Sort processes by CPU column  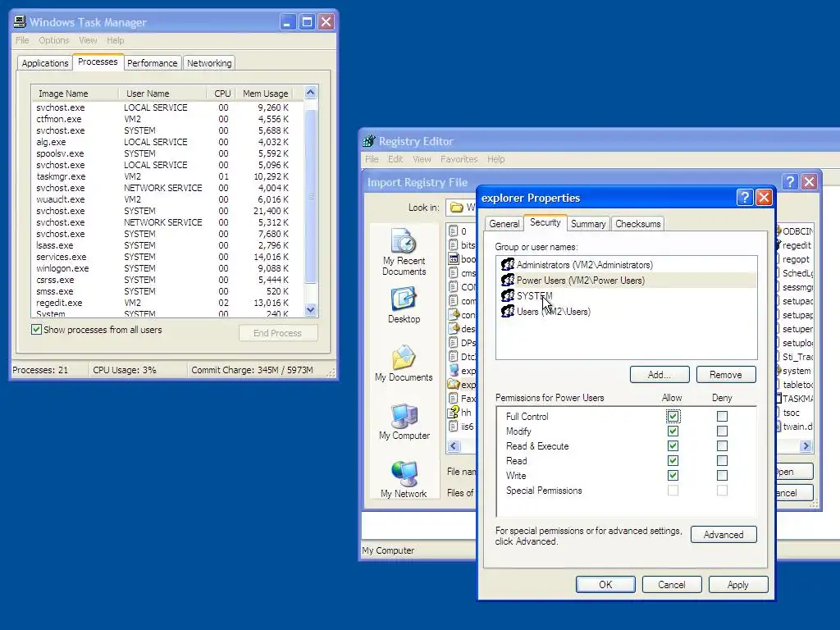221,94
